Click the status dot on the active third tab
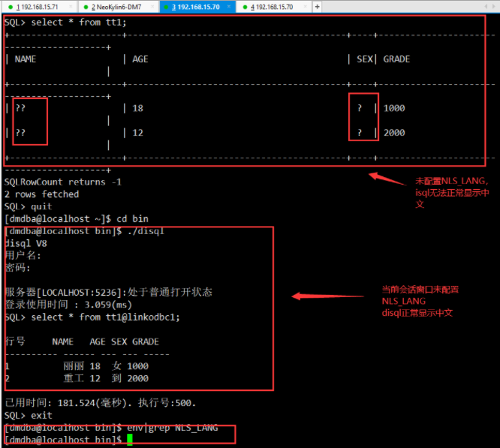Image resolution: width=500 pixels, height=448 pixels. click(x=164, y=7)
